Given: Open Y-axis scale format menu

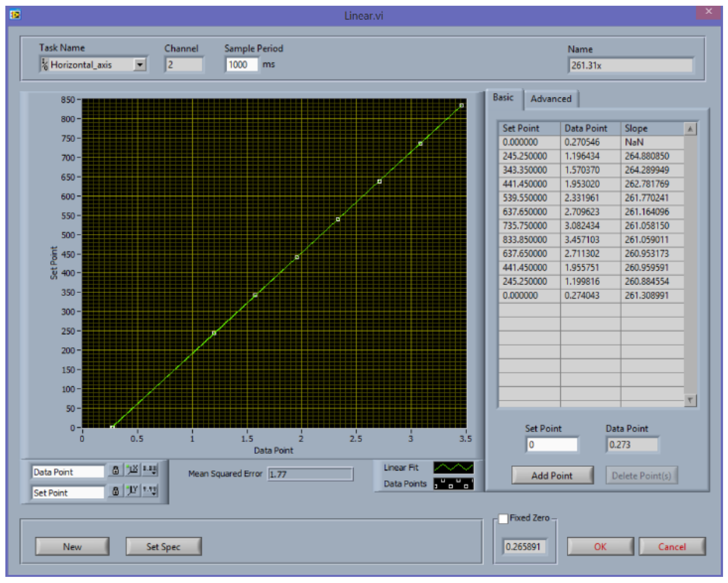Looking at the screenshot, I should [150, 490].
